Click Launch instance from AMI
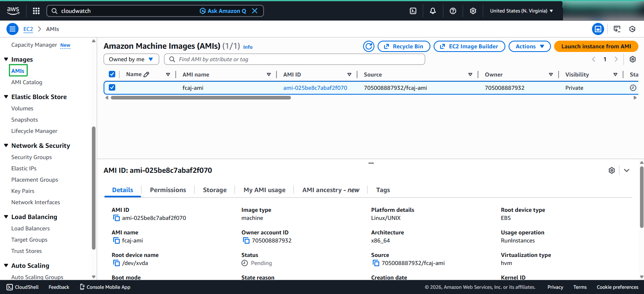644x294 pixels. 596,46
